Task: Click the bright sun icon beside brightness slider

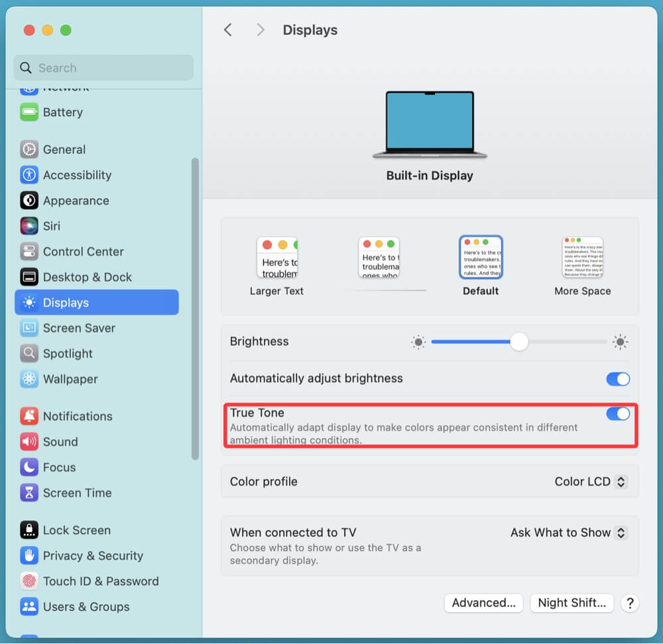Action: 620,341
